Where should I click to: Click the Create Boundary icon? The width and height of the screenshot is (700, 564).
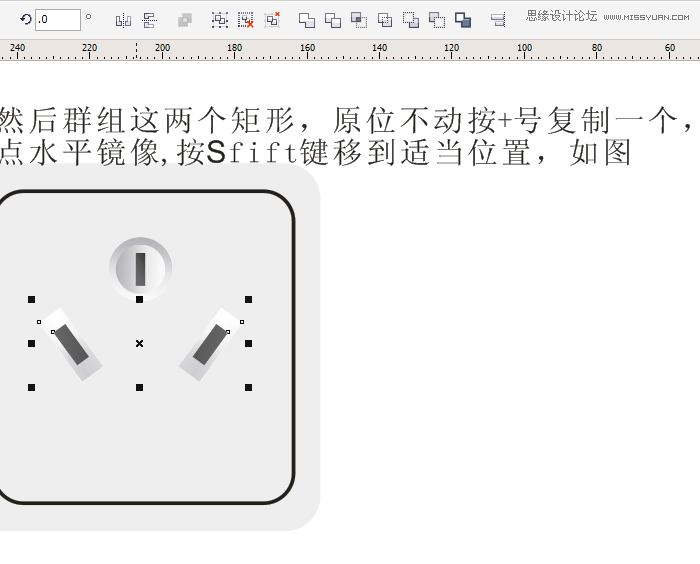click(463, 20)
